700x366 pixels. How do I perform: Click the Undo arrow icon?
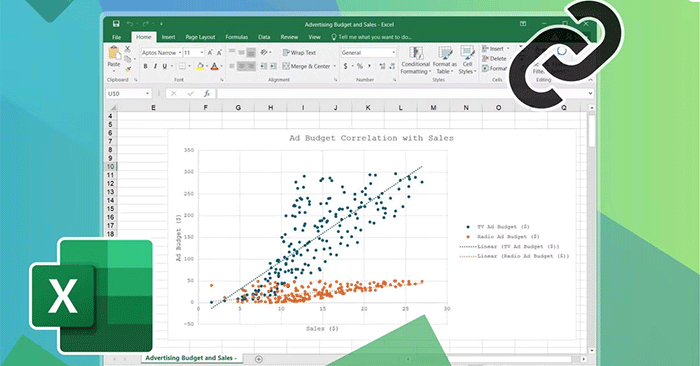pyautogui.click(x=130, y=24)
